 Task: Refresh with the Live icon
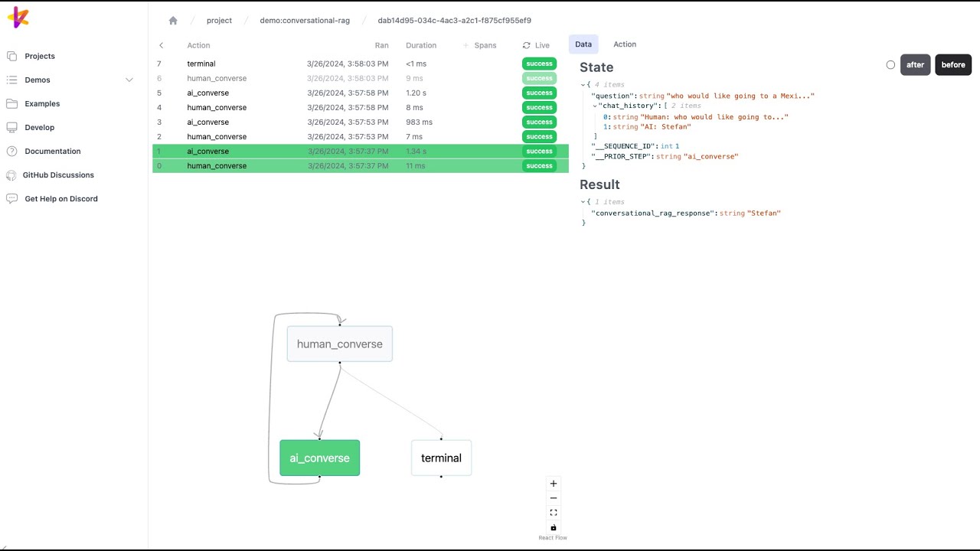point(526,45)
